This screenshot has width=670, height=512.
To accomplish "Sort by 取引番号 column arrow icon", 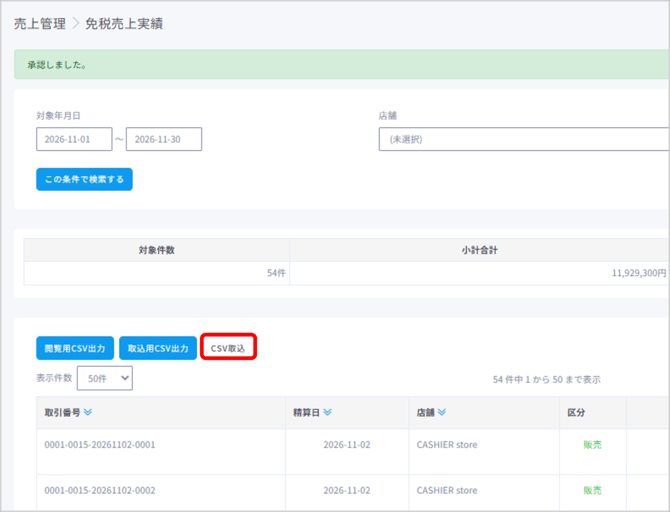I will tap(88, 412).
